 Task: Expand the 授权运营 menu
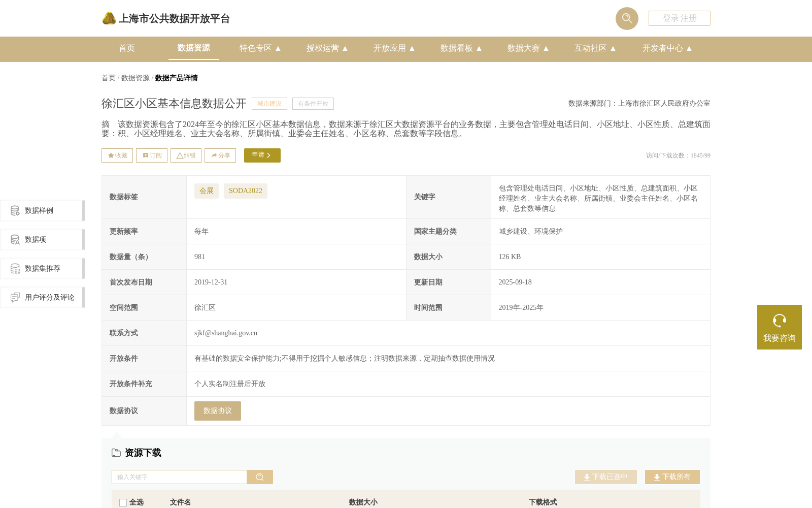327,48
